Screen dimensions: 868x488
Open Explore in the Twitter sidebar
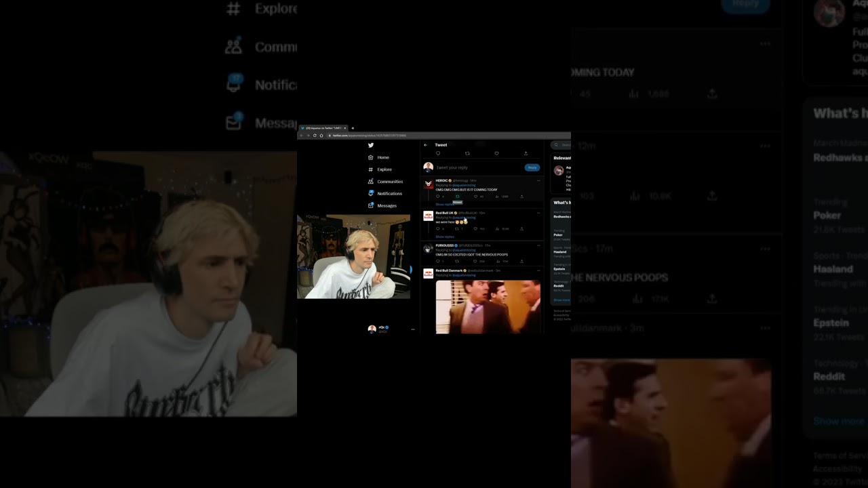click(x=380, y=169)
